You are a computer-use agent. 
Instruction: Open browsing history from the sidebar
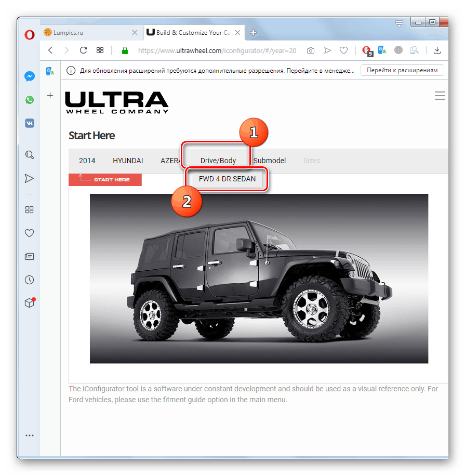30,280
